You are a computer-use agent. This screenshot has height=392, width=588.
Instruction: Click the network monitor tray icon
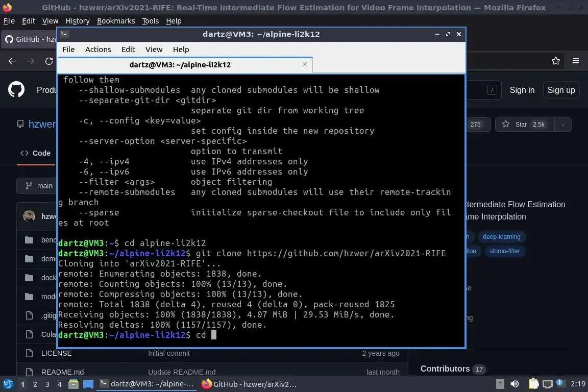point(548,384)
